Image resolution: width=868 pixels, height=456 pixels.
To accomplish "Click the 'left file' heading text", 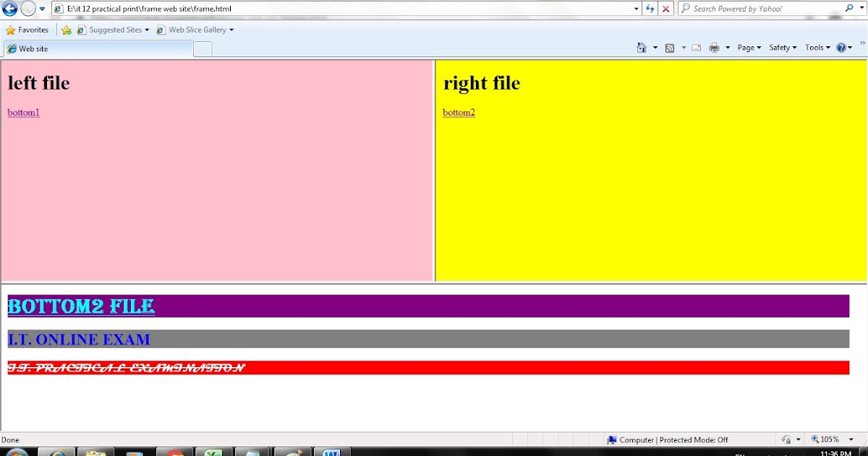I will pos(38,83).
